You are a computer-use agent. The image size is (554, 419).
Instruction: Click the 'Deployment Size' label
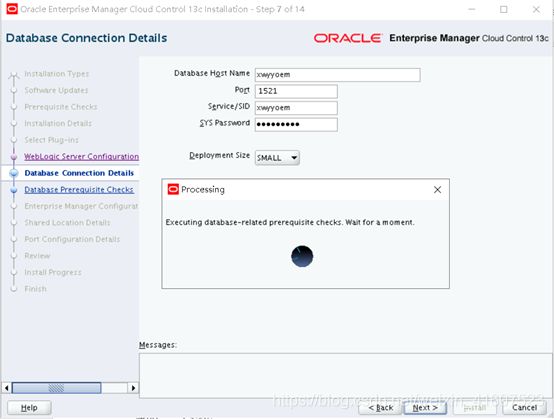(219, 155)
